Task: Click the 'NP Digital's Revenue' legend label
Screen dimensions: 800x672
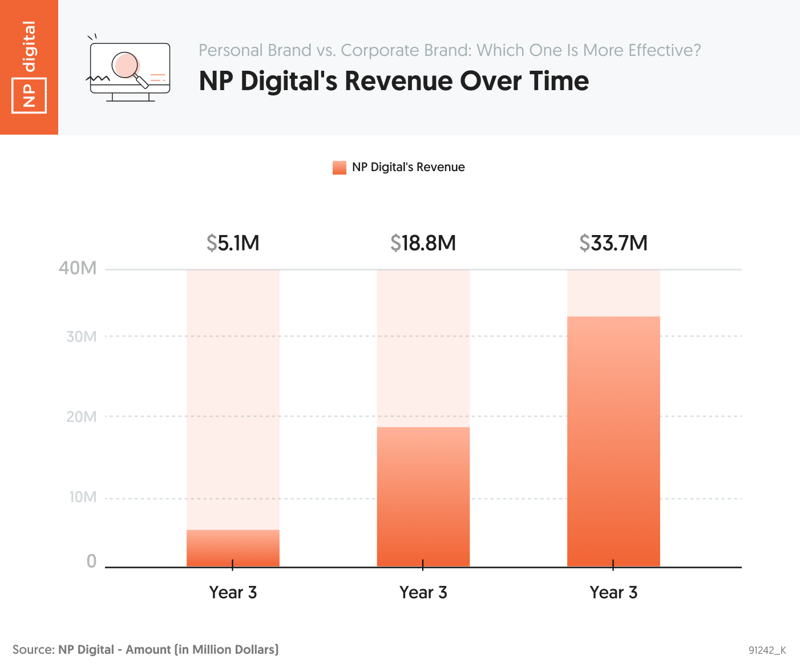Action: 409,167
